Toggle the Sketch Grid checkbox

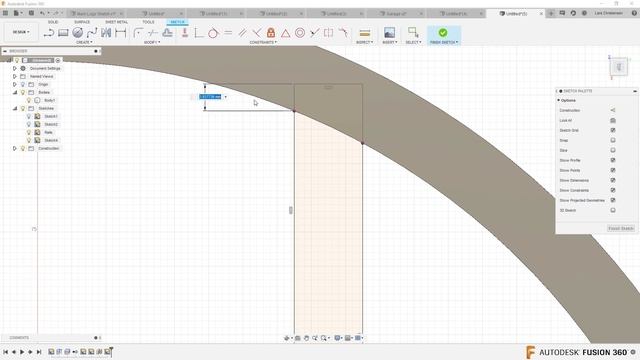[x=613, y=130]
